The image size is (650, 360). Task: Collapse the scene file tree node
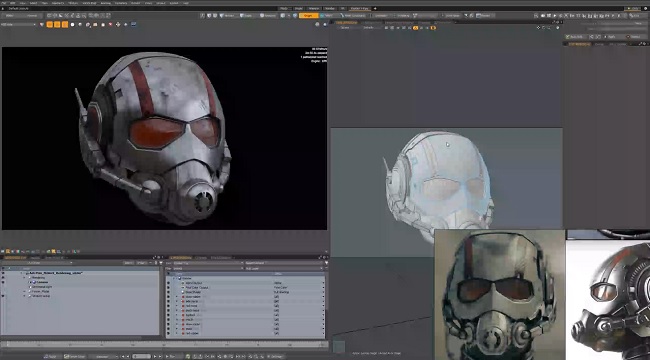(22, 273)
